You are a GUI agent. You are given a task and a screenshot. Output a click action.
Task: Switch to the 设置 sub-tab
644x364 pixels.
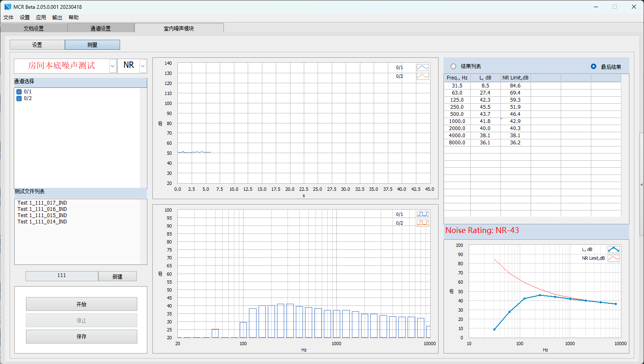(37, 45)
